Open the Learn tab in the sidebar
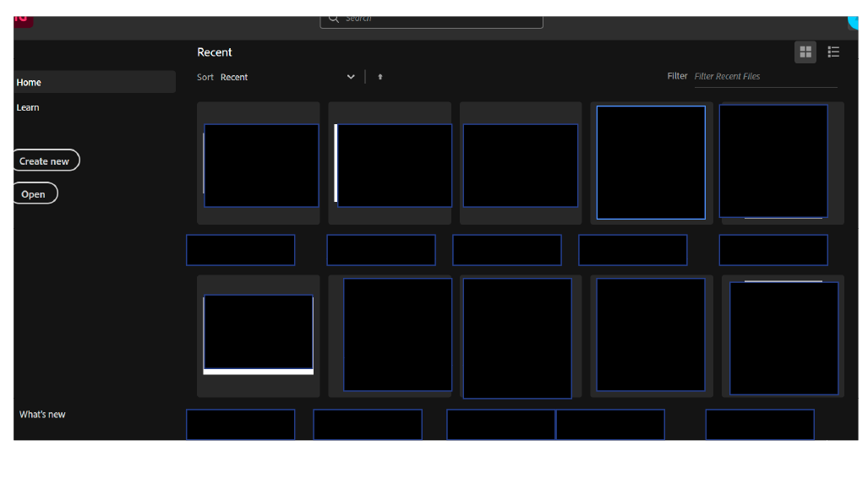 coord(28,107)
